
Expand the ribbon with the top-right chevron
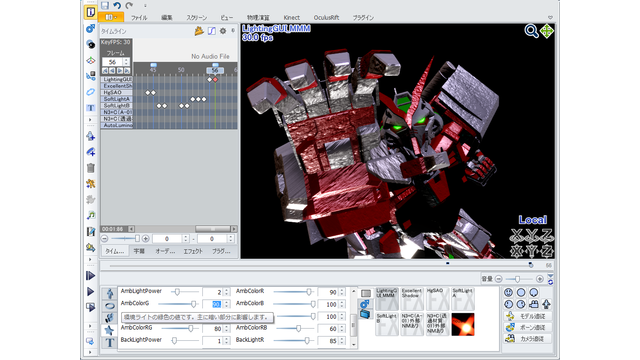tap(550, 18)
